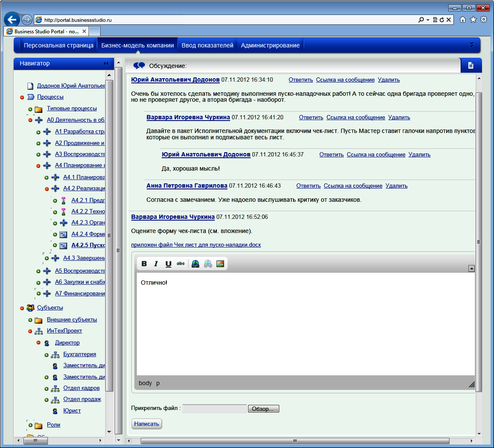This screenshot has height=448, width=494.
Task: Collapse the Навигатор panel with double arrows
Action: pos(106,64)
